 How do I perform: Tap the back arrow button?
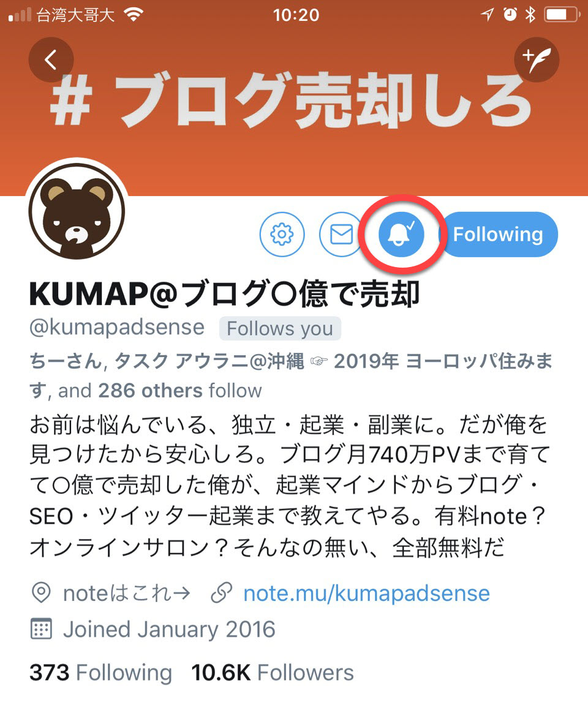pos(51,59)
